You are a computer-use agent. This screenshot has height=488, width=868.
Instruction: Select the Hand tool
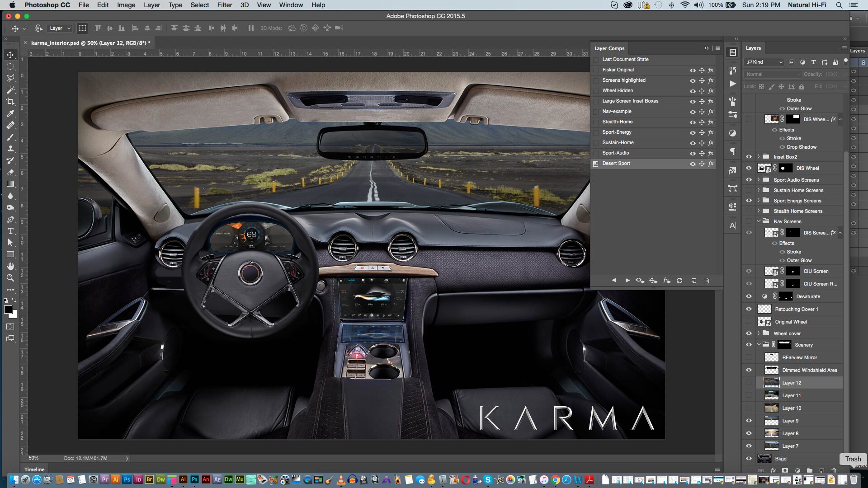tap(10, 266)
